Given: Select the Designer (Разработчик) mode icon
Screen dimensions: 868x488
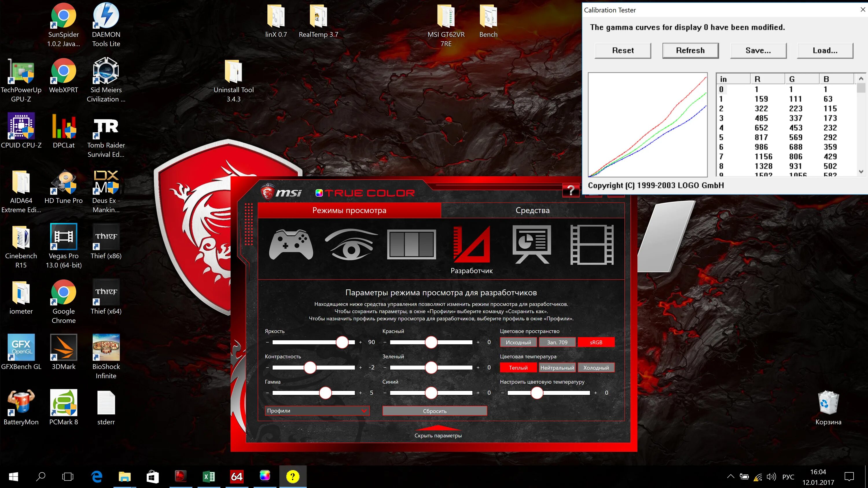Looking at the screenshot, I should [x=472, y=244].
